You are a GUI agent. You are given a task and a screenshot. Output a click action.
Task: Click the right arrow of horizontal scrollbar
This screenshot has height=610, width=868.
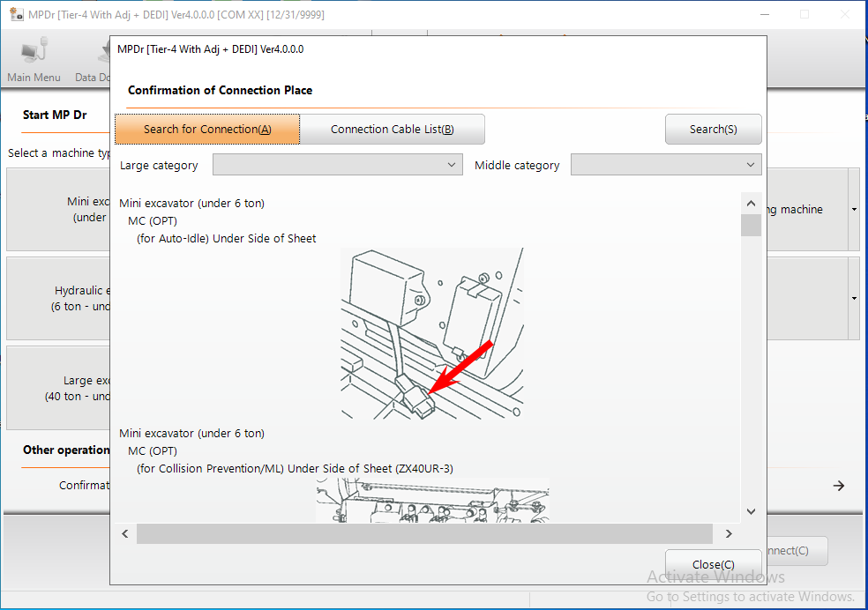[729, 533]
